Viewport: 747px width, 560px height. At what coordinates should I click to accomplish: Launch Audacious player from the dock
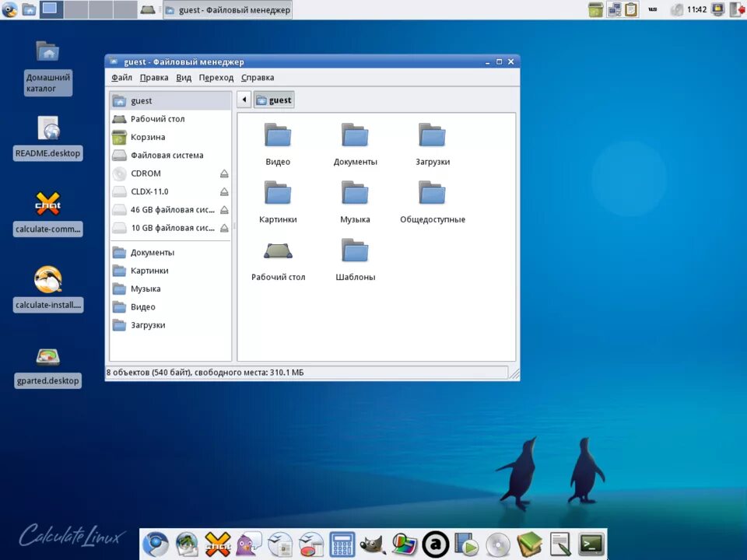(x=436, y=544)
